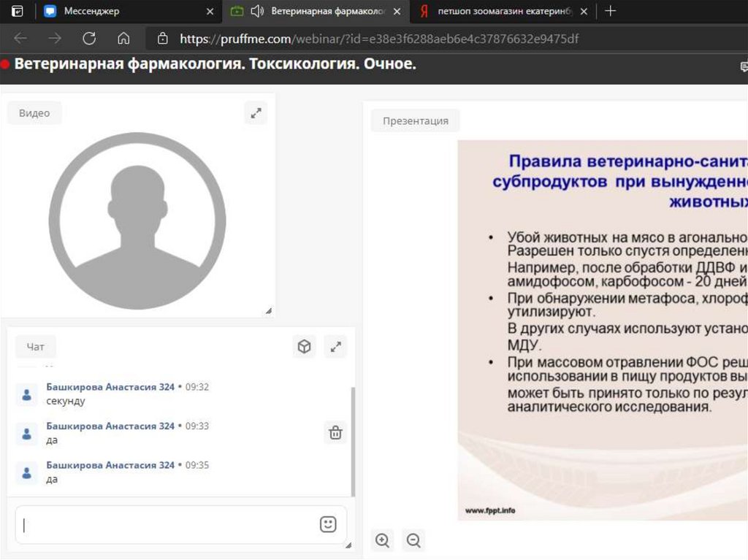Click the pruffme.com address bar URL
The height and width of the screenshot is (560, 748).
[x=378, y=39]
